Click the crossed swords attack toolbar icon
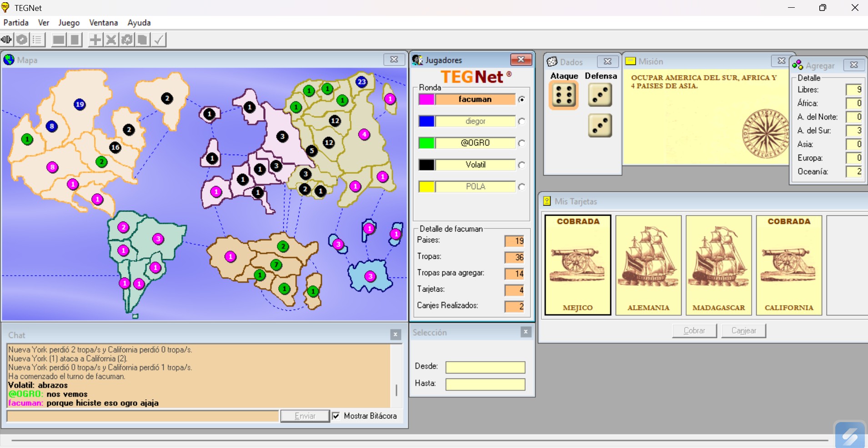Image resolution: width=868 pixels, height=448 pixels. [111, 40]
